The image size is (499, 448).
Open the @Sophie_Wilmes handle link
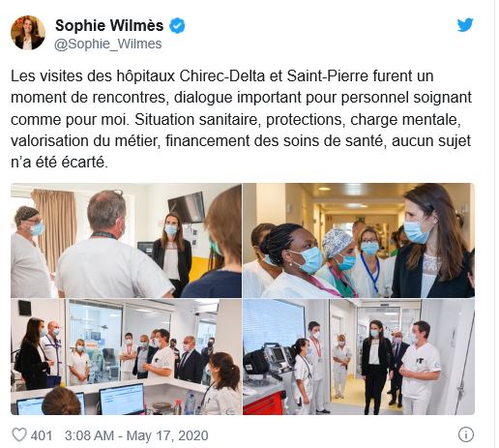107,44
